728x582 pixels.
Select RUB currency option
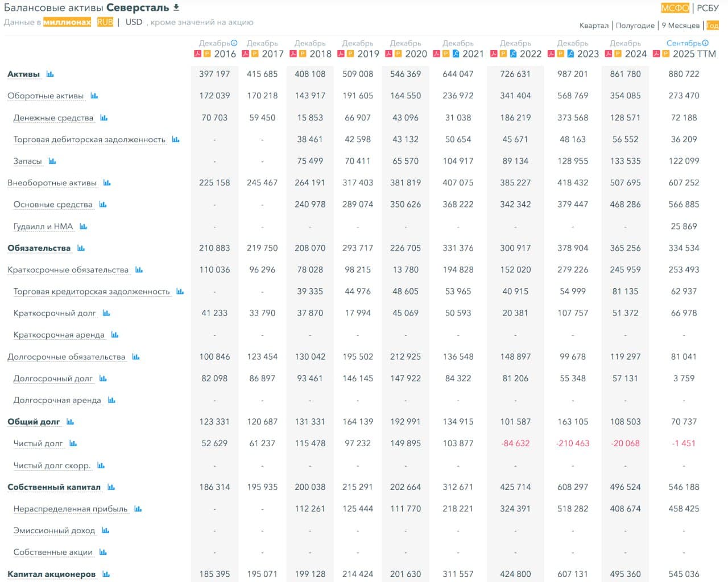(105, 22)
